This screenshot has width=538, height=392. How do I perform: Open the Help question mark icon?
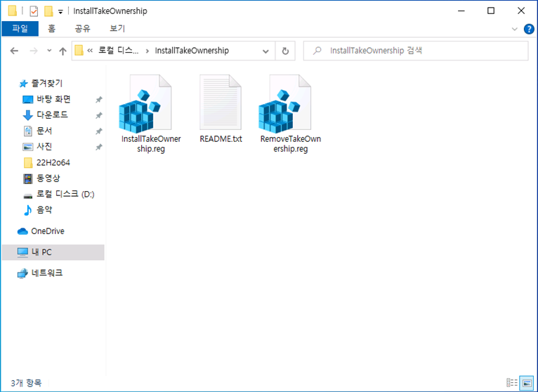(529, 30)
